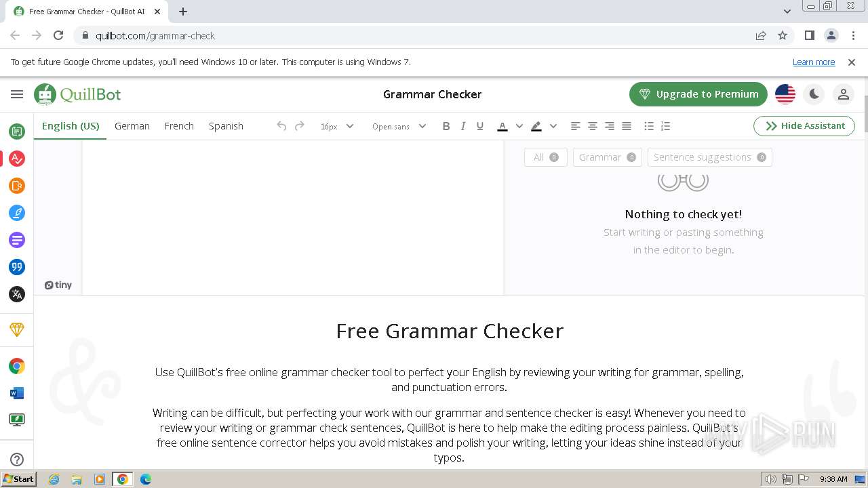Viewport: 868px width, 488px height.
Task: Switch to the Spanish tab
Action: [x=226, y=126]
